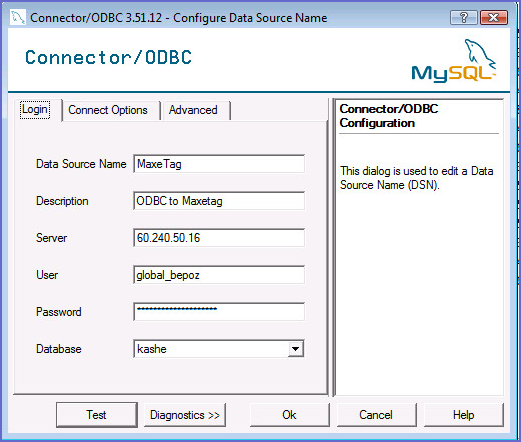
Task: Open the Advanced tab
Action: click(193, 110)
